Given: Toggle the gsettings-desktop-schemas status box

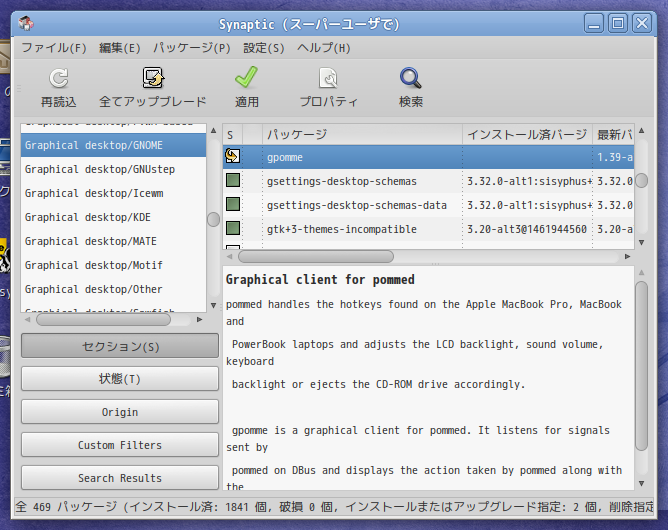Looking at the screenshot, I should click(233, 180).
